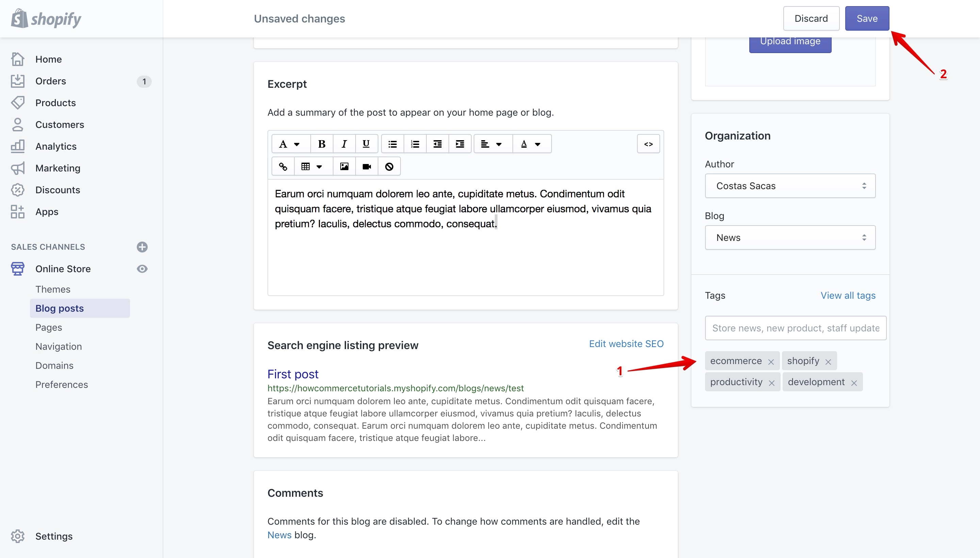Open the Blog dropdown set to News

790,237
